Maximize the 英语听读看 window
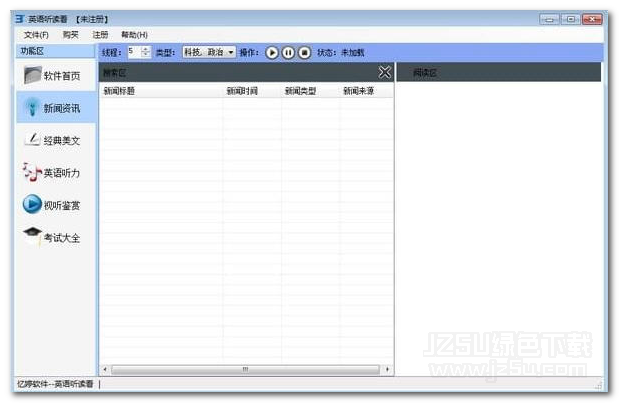619x403 pixels. [570, 19]
